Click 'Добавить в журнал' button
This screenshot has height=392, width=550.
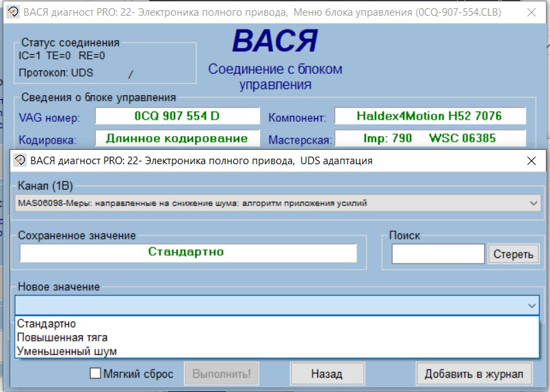coord(473,374)
